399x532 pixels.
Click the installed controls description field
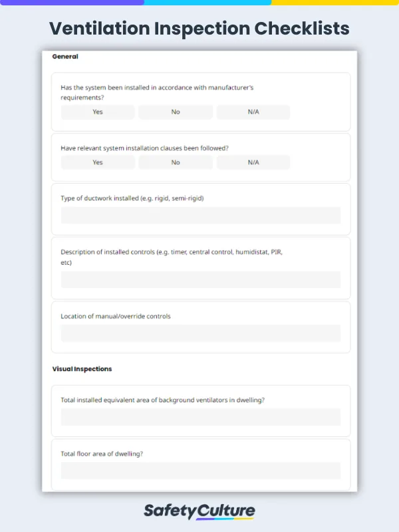200,280
